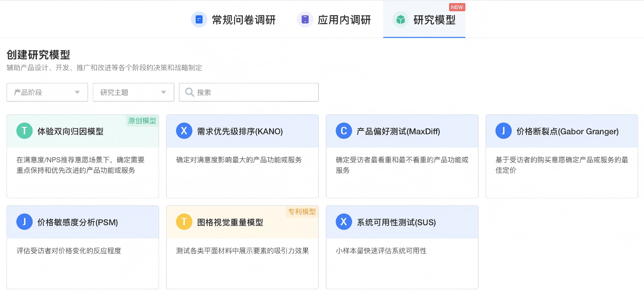Select the 产品偏好测试(MaxDiff) title

pyautogui.click(x=398, y=131)
